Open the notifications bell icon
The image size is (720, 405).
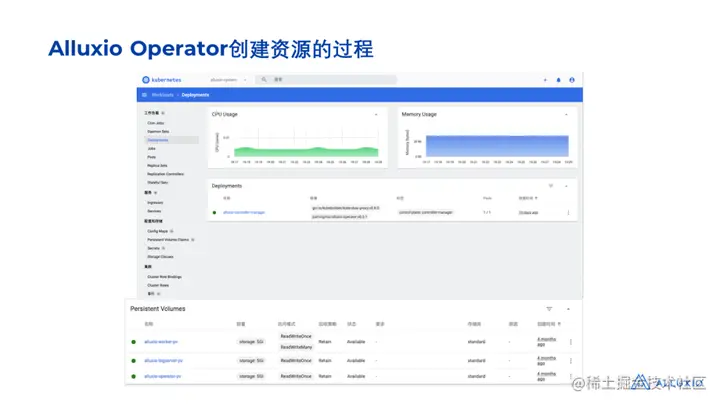click(558, 80)
